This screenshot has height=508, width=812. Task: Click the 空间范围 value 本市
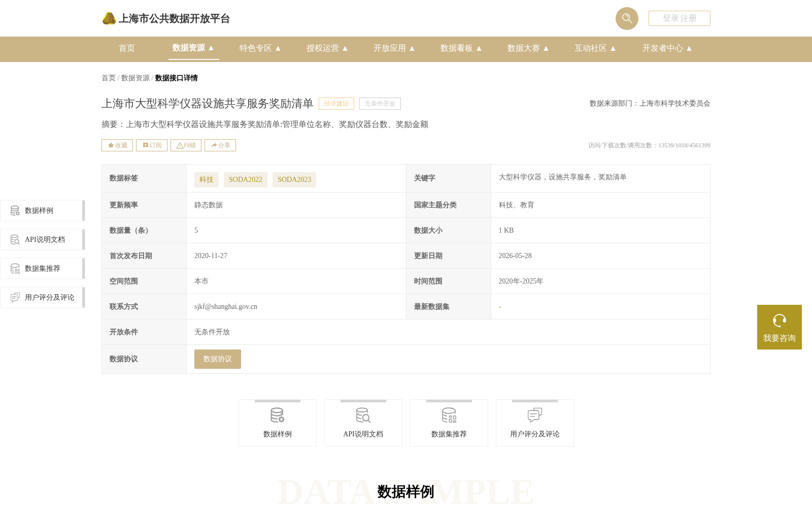point(201,281)
